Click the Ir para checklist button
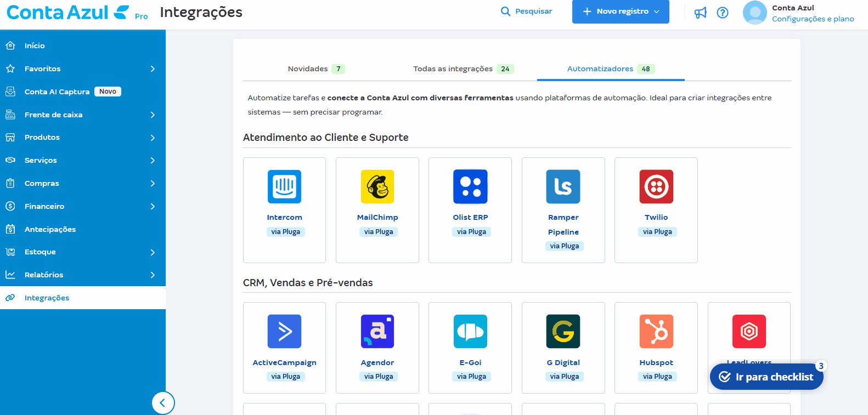868x415 pixels. (x=766, y=377)
